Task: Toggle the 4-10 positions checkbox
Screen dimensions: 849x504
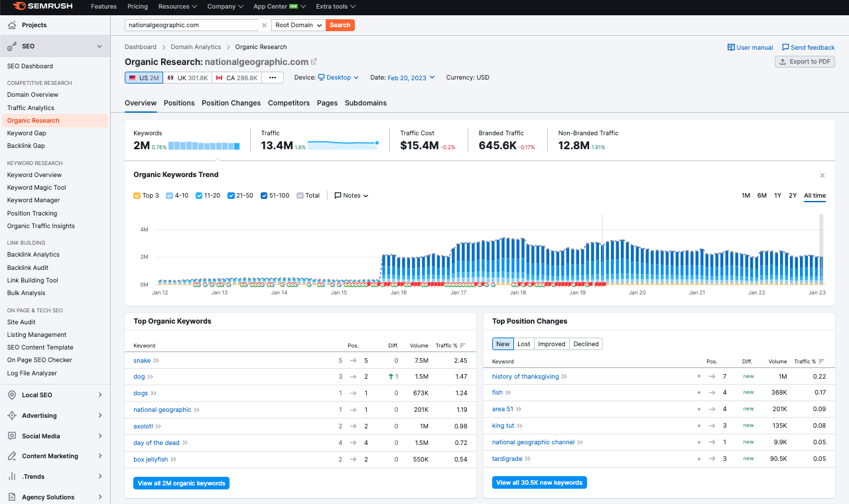Action: coord(169,196)
